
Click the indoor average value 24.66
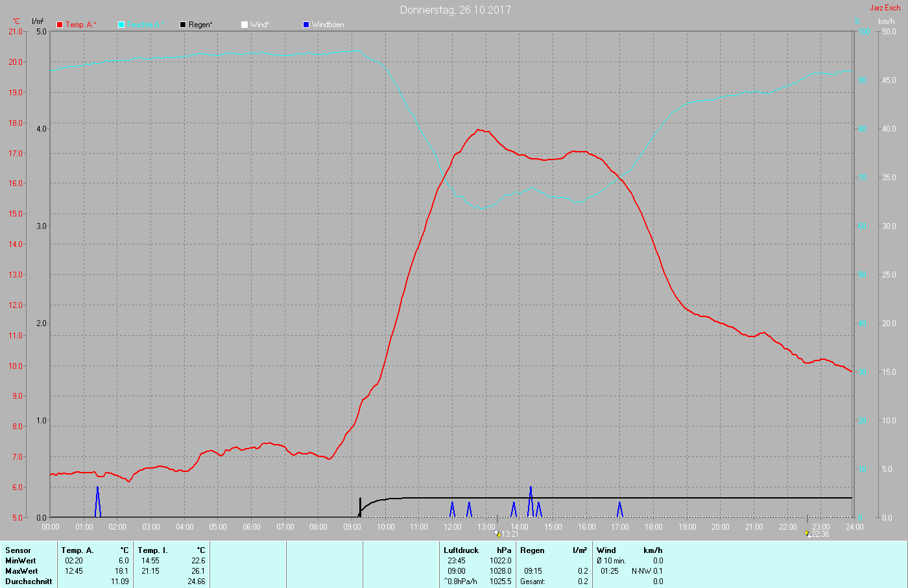pos(197,582)
